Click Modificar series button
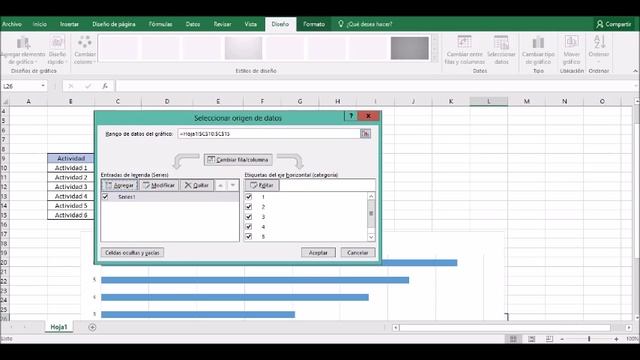The width and height of the screenshot is (640, 360). point(159,185)
